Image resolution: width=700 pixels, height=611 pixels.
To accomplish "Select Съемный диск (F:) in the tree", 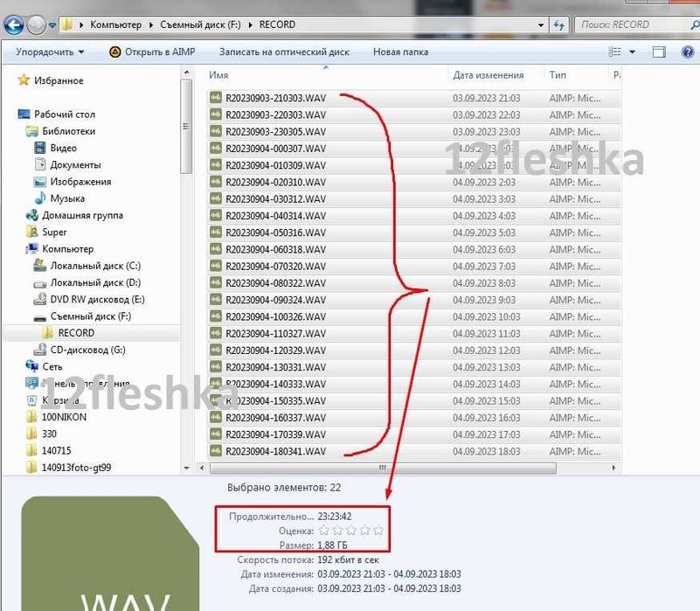I will 83,316.
